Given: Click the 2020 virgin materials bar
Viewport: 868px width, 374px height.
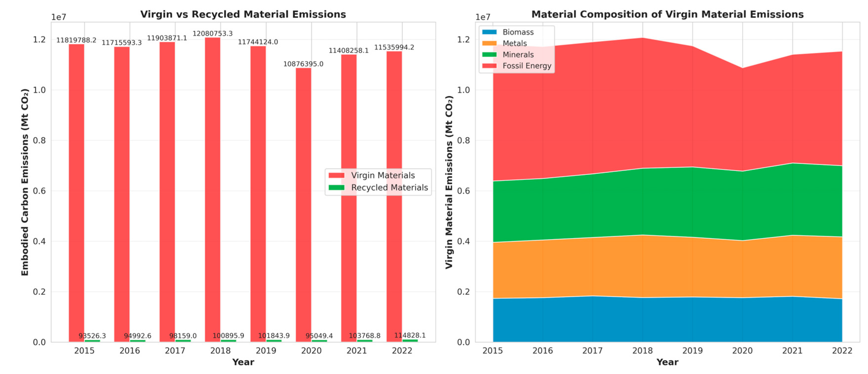Looking at the screenshot, I should pyautogui.click(x=303, y=202).
